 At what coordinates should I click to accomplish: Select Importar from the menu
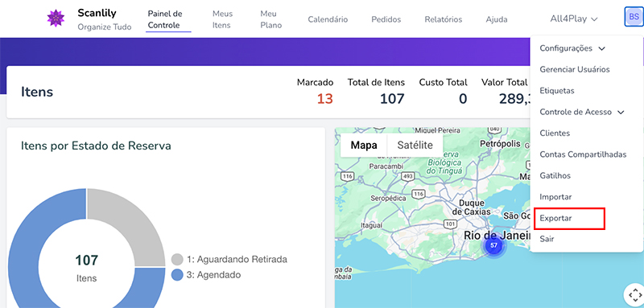click(555, 197)
